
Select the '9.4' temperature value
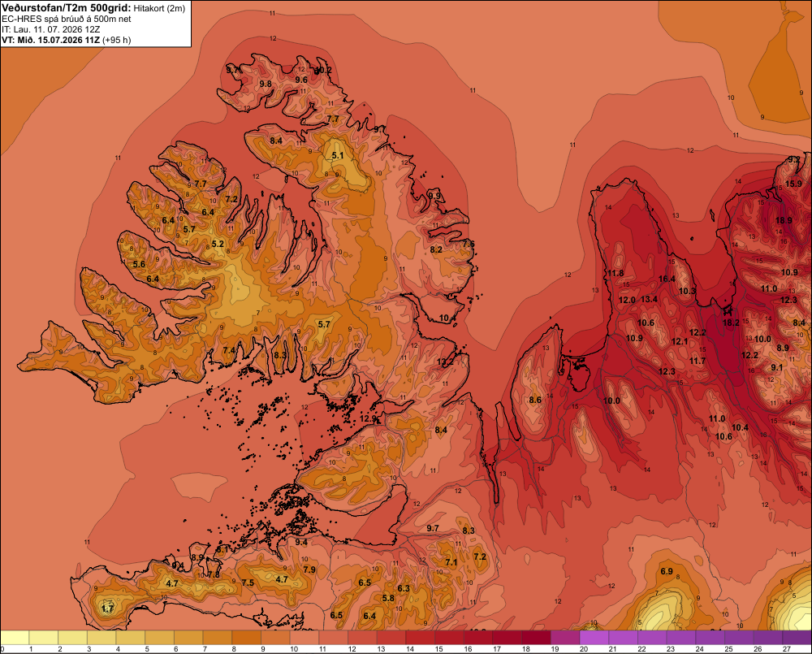(301, 542)
